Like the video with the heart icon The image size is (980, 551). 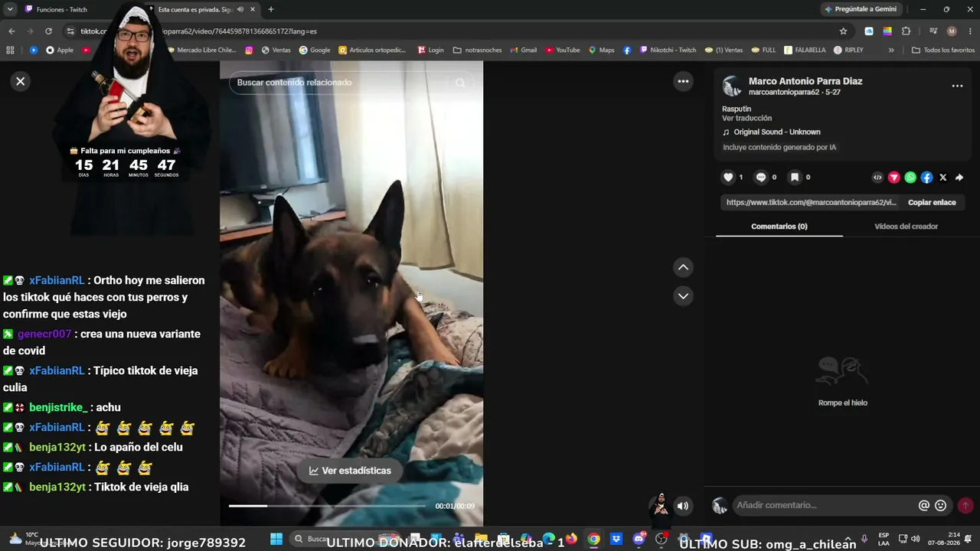coord(728,178)
